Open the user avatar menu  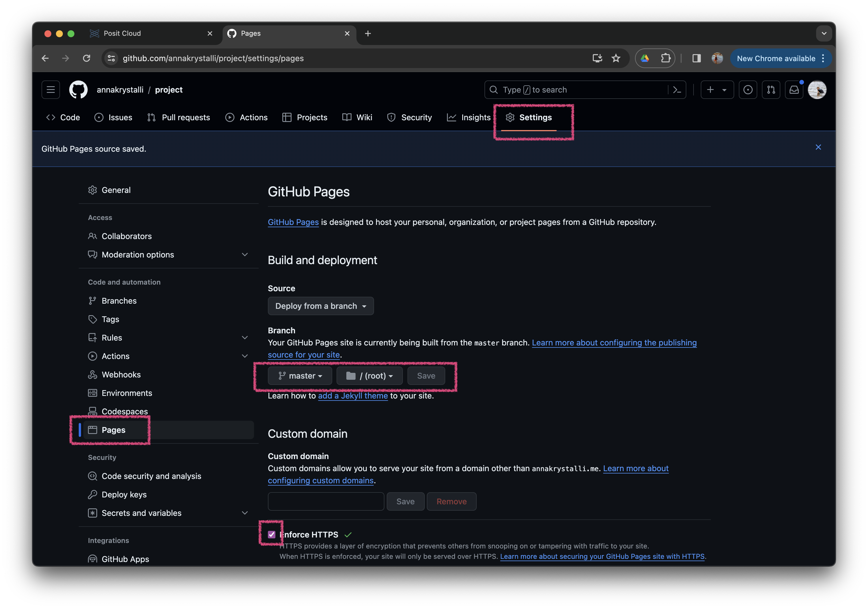coord(817,90)
